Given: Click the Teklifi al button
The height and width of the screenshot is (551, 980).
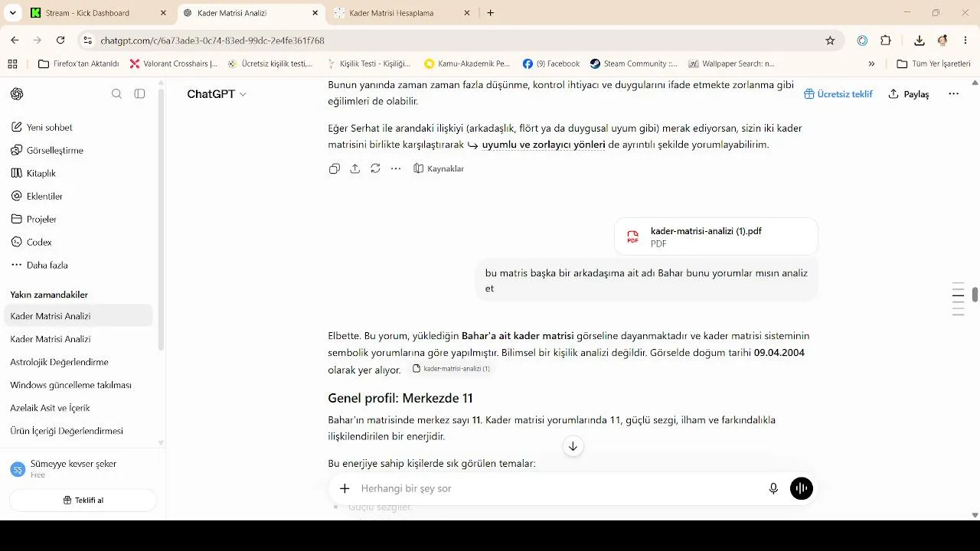Looking at the screenshot, I should 83,500.
